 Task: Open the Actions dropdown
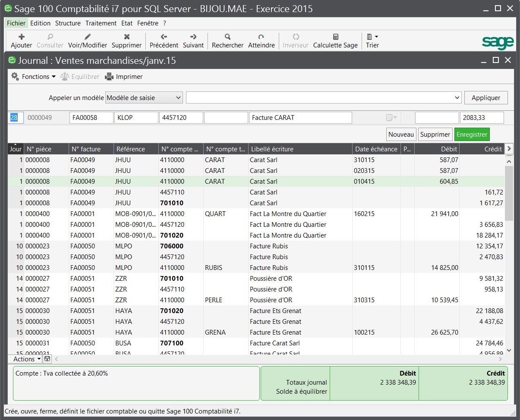pyautogui.click(x=26, y=359)
